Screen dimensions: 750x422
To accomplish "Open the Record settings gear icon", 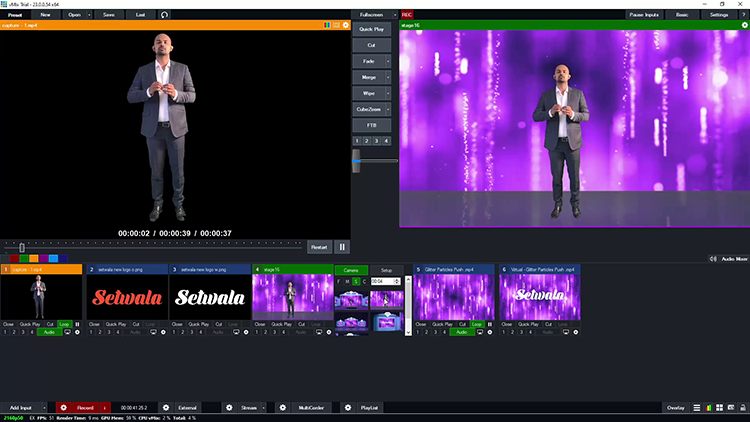I will pyautogui.click(x=63, y=408).
